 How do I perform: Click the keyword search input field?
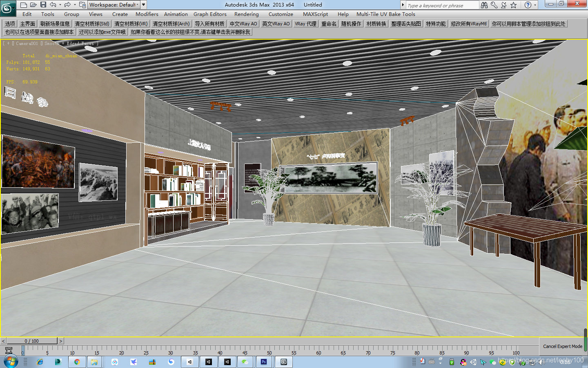click(439, 5)
